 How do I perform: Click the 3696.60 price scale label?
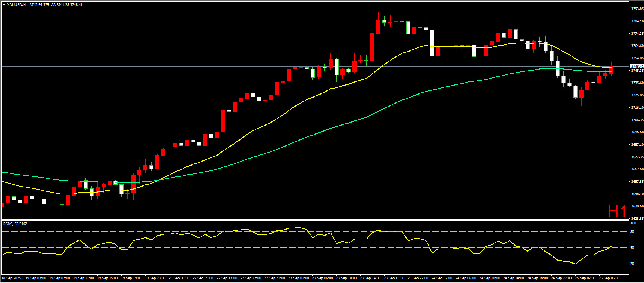click(637, 132)
